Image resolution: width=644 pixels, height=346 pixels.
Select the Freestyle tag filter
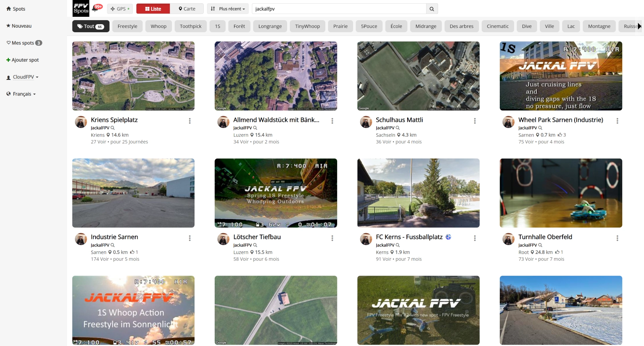[x=127, y=26]
